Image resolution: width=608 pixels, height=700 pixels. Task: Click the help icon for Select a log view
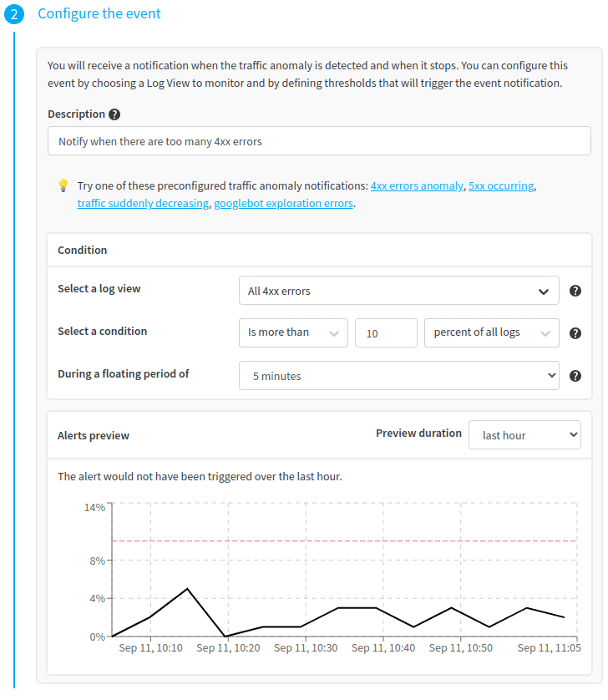pos(575,291)
